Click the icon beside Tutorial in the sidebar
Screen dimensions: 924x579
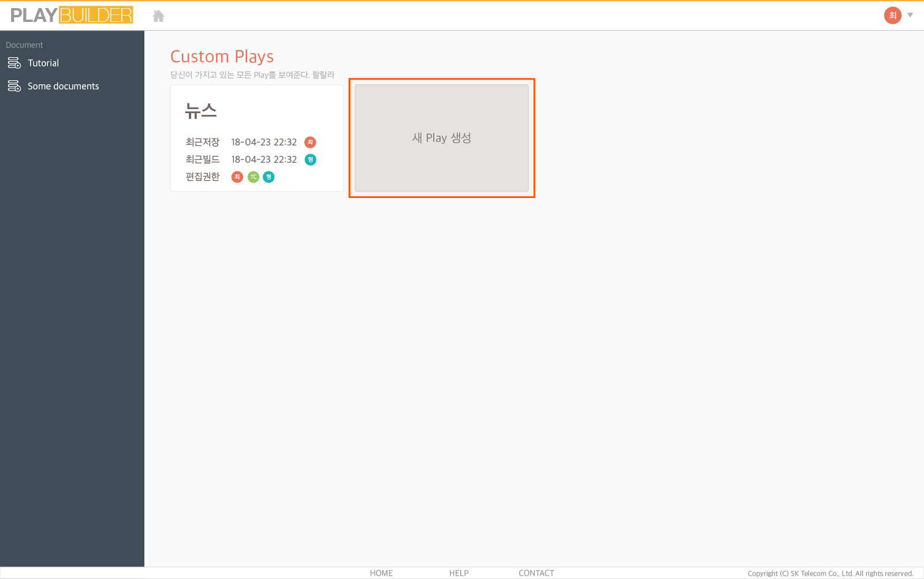click(14, 63)
